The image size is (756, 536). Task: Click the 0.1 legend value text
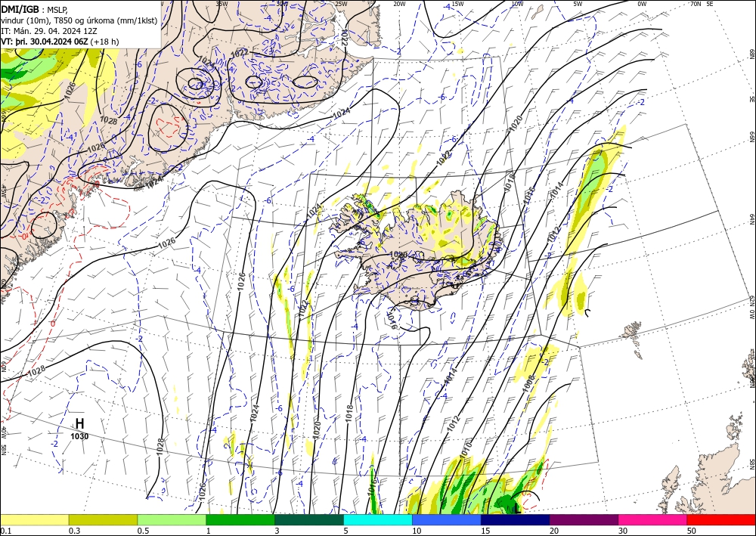coord(5,531)
